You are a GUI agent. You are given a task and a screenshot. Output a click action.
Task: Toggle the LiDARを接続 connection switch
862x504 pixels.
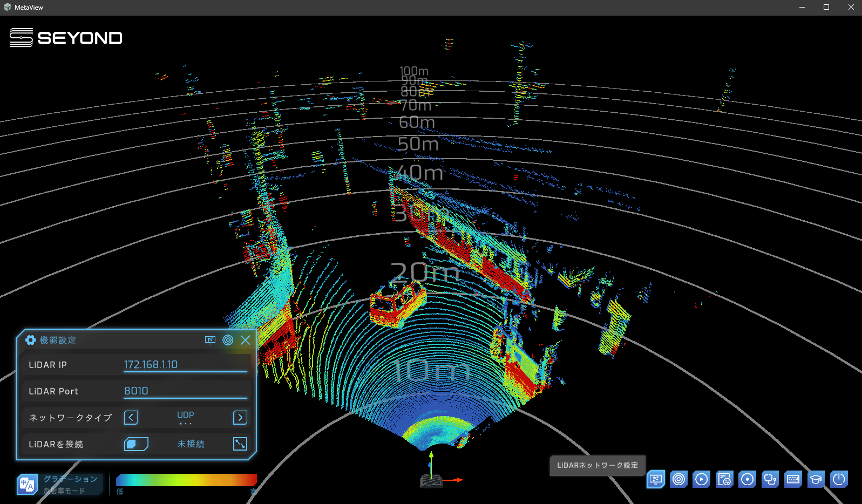click(136, 444)
